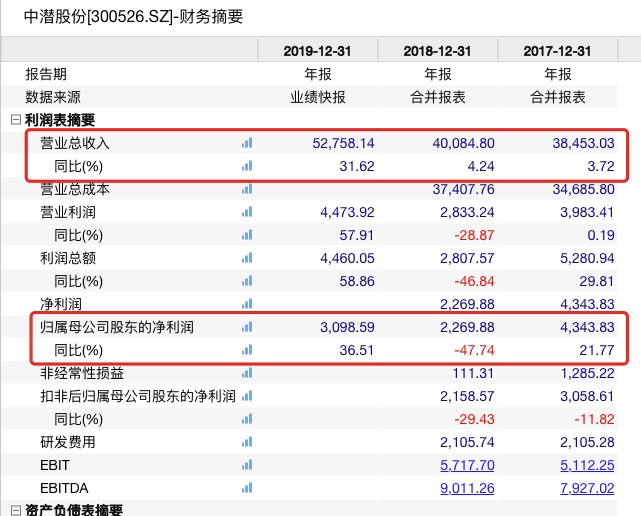Open chart icon for EBITDA row
This screenshot has height=516, width=641.
pos(247,488)
